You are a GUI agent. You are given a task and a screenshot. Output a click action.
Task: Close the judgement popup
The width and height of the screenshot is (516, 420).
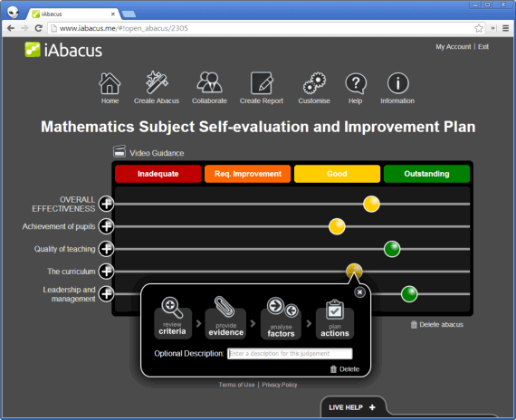(359, 292)
